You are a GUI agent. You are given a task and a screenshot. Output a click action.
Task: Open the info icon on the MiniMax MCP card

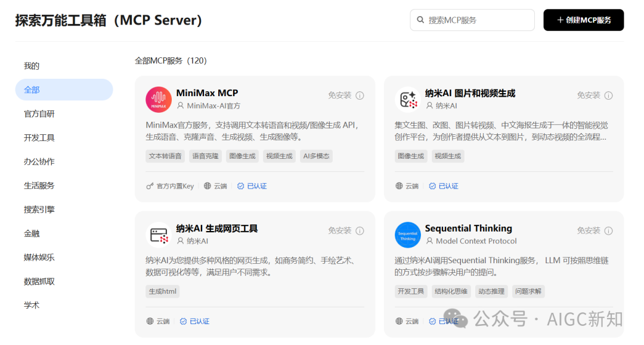360,96
